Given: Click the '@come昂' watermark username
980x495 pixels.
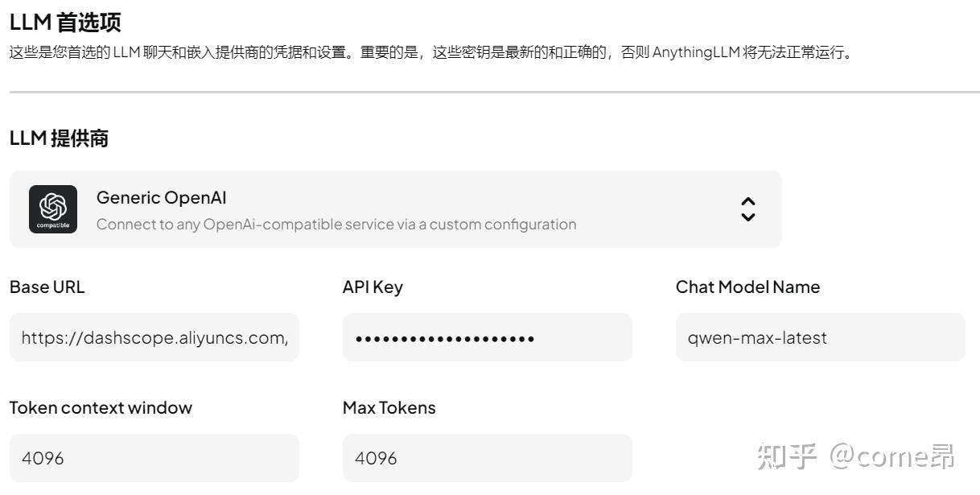Looking at the screenshot, I should (893, 457).
